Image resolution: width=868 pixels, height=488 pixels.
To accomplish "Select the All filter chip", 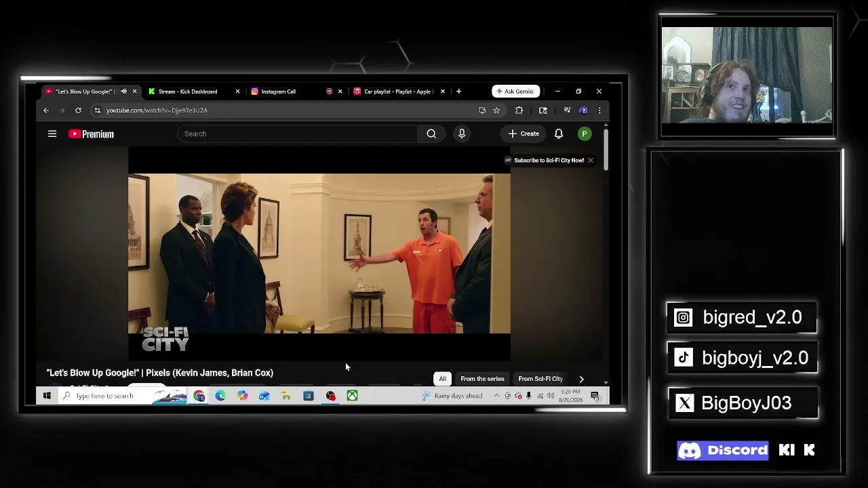I will click(443, 379).
